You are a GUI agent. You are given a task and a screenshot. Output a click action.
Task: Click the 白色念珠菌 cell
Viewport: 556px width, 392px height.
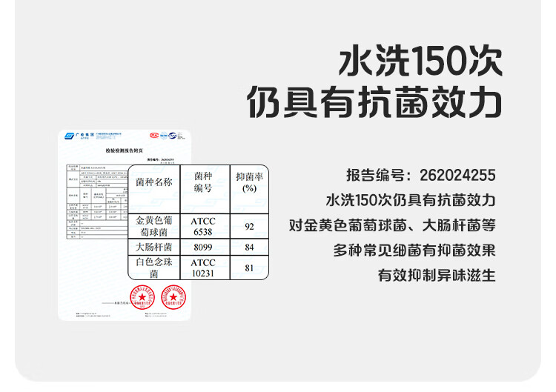pos(154,268)
